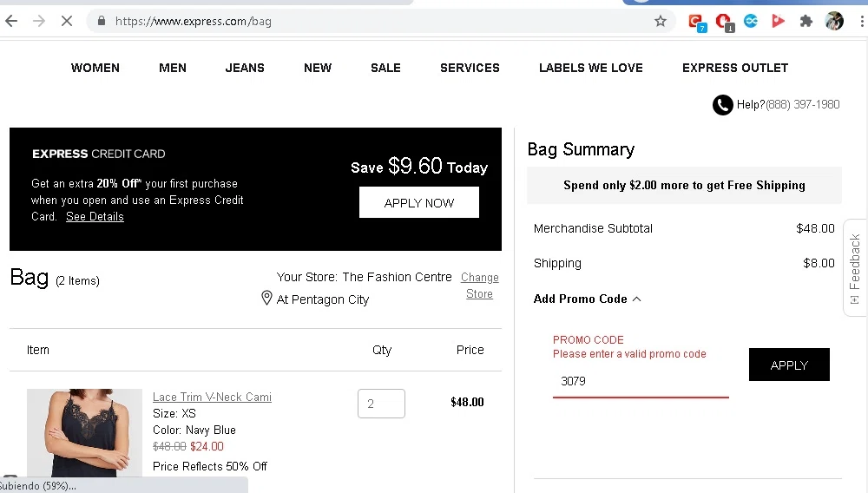Click the black APPLY promo button

point(789,365)
